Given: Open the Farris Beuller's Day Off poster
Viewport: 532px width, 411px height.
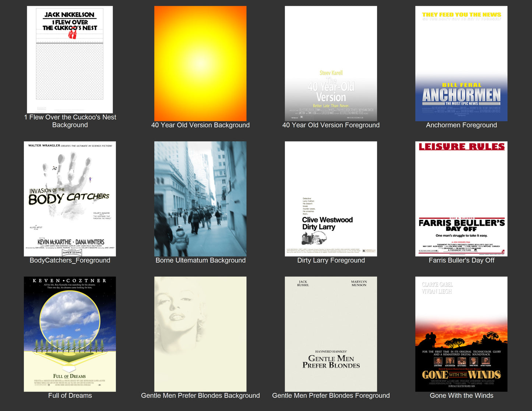Looking at the screenshot, I should pyautogui.click(x=461, y=199).
